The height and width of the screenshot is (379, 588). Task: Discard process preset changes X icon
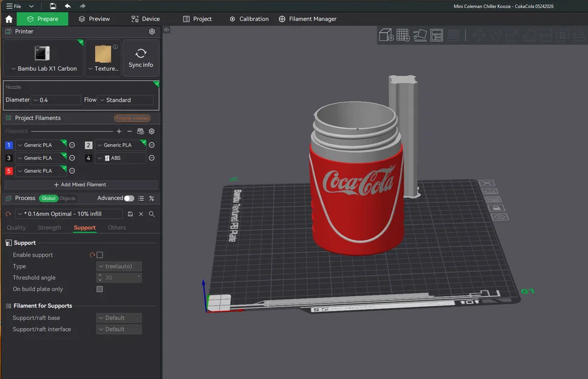click(141, 214)
